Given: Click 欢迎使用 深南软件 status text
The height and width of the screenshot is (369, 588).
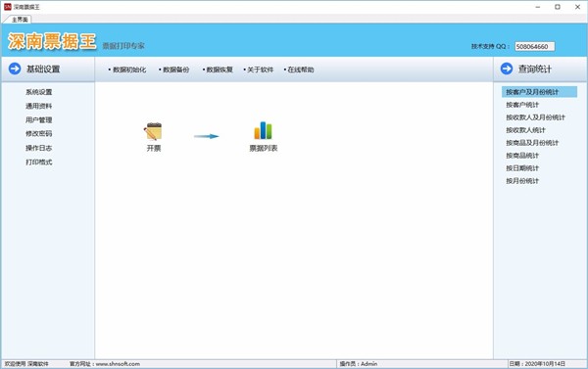Looking at the screenshot, I should [x=26, y=364].
